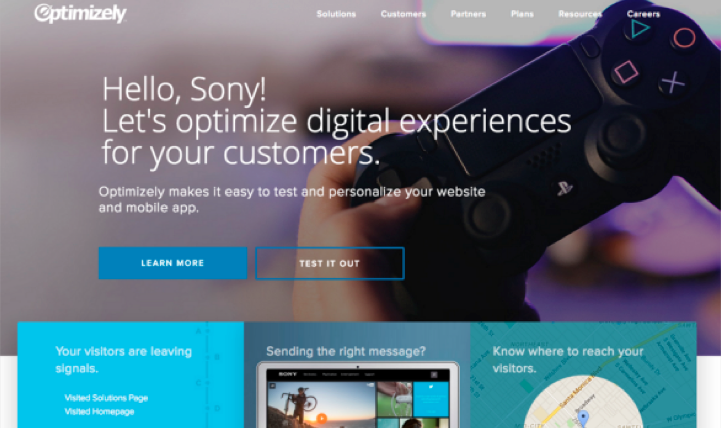Click the SONY logo in the laptop mockup

click(287, 374)
